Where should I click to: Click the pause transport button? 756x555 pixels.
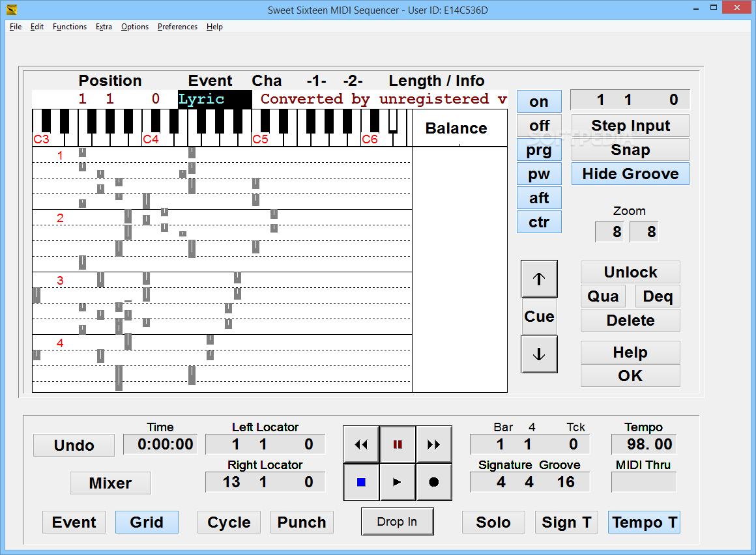pyautogui.click(x=398, y=444)
